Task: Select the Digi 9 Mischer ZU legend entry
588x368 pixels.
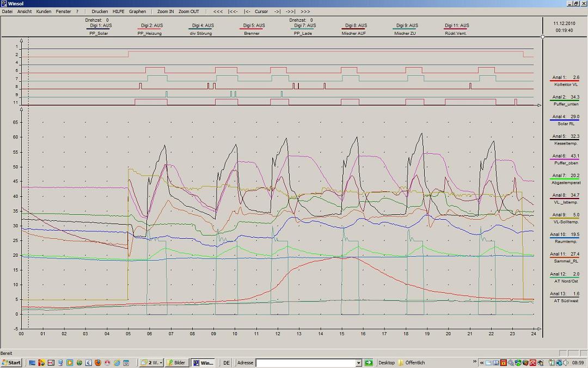Action: 405,29
